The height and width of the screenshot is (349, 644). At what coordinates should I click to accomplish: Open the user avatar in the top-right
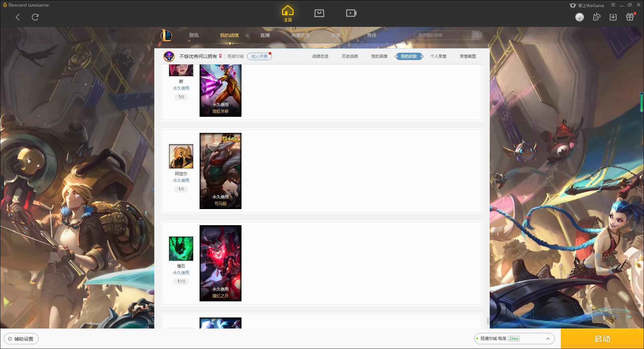580,17
